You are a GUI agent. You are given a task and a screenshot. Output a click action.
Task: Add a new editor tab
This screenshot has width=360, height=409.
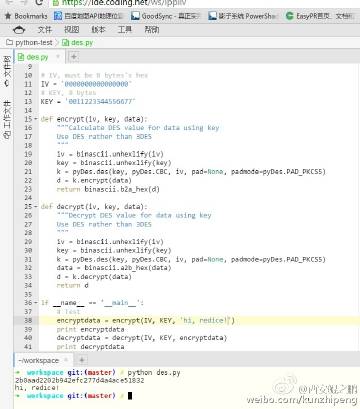pos(74,57)
